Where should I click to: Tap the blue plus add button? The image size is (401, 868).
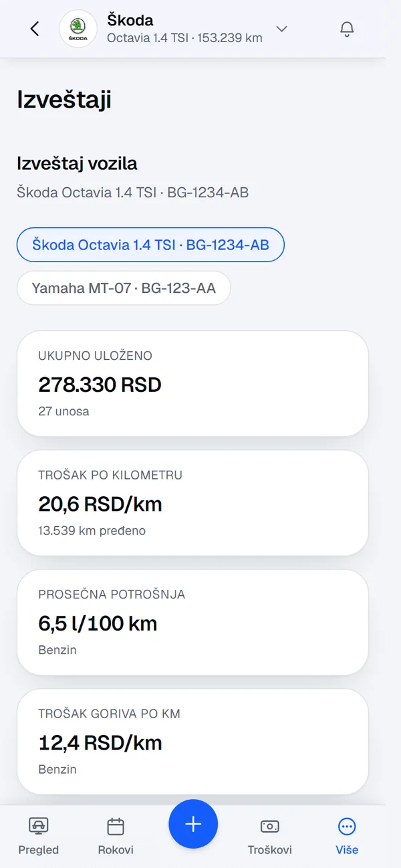(x=193, y=824)
